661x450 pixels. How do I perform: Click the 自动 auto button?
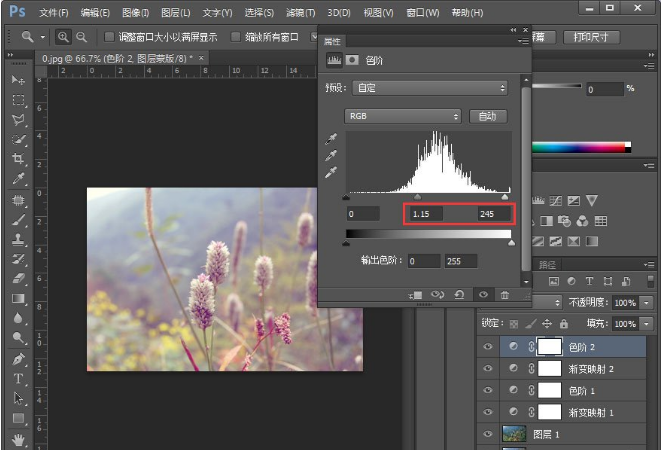click(x=487, y=116)
